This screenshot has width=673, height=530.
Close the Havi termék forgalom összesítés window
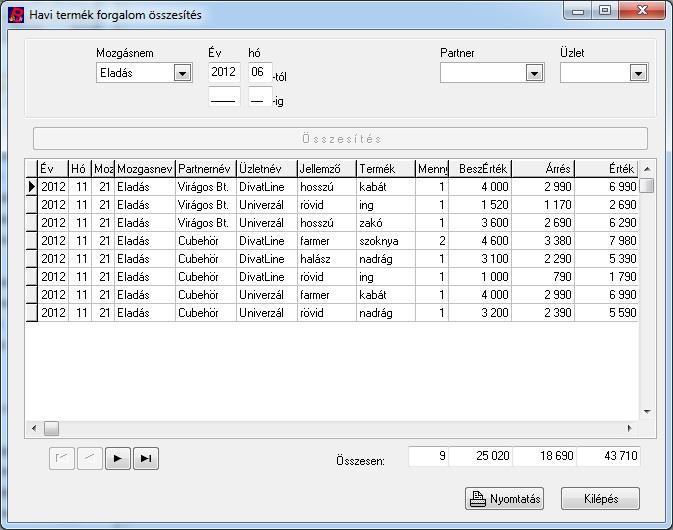[642, 11]
